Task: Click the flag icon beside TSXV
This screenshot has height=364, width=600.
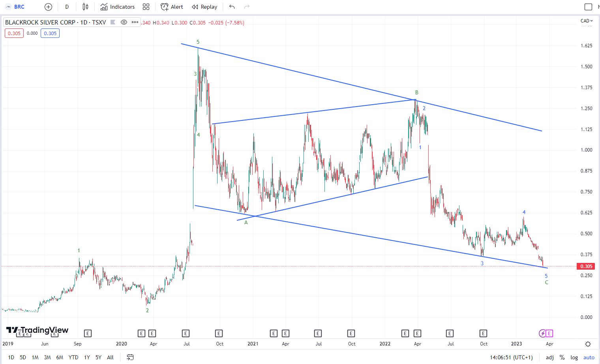Action: point(113,22)
